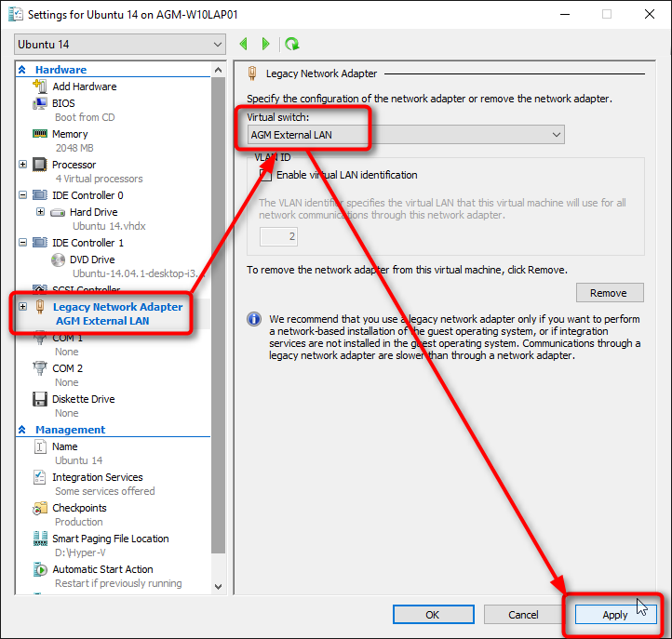Click the blue information icon
The width and height of the screenshot is (672, 639).
(254, 319)
